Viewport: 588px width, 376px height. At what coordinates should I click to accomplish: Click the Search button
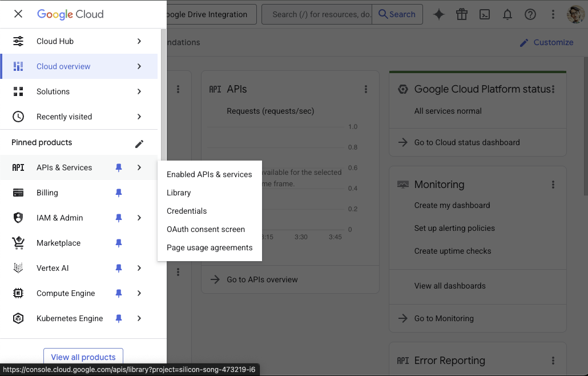click(x=397, y=14)
